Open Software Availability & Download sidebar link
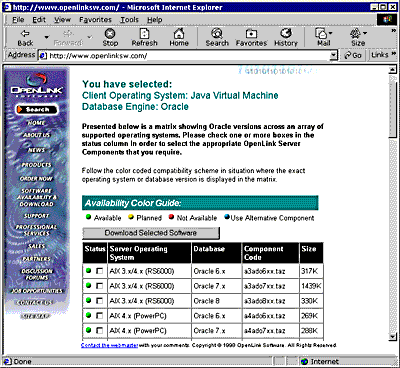Viewport: 400px width, 368px height. [x=36, y=197]
